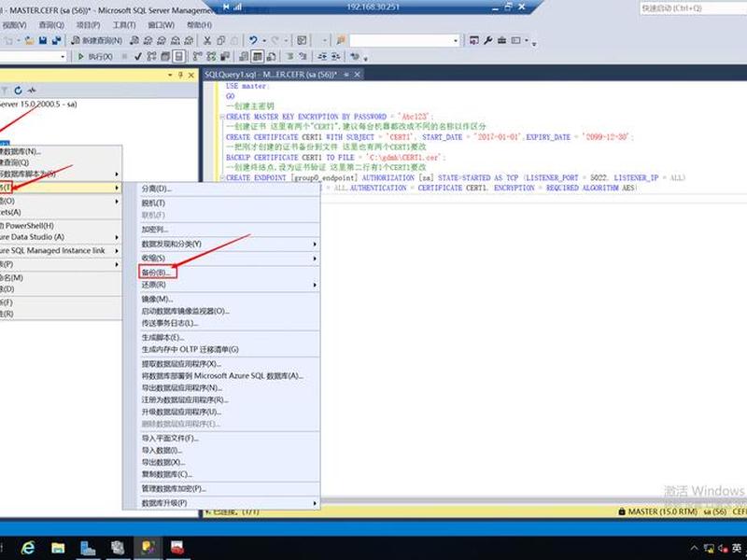This screenshot has height=560, width=747.
Task: Close the Object Explorer panel
Action: pos(191,75)
